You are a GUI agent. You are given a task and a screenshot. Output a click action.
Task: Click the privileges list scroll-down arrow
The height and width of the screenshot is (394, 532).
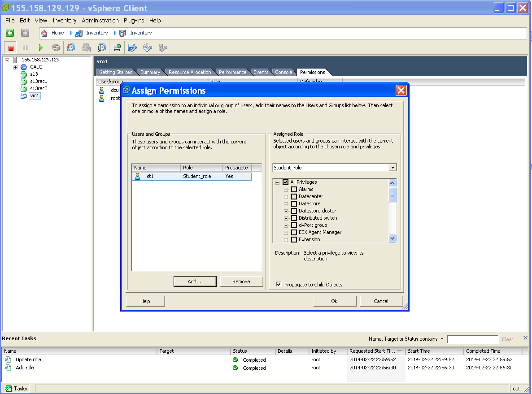pos(392,238)
